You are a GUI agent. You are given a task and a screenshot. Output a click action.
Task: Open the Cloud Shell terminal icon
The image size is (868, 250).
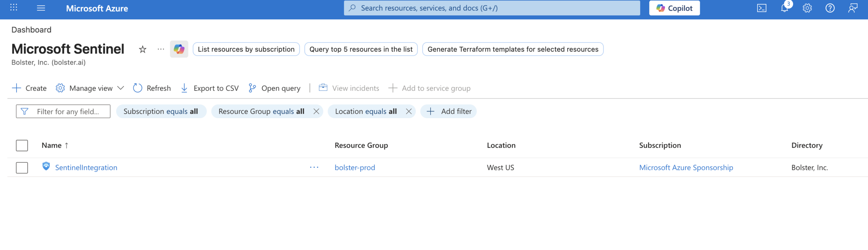click(762, 8)
